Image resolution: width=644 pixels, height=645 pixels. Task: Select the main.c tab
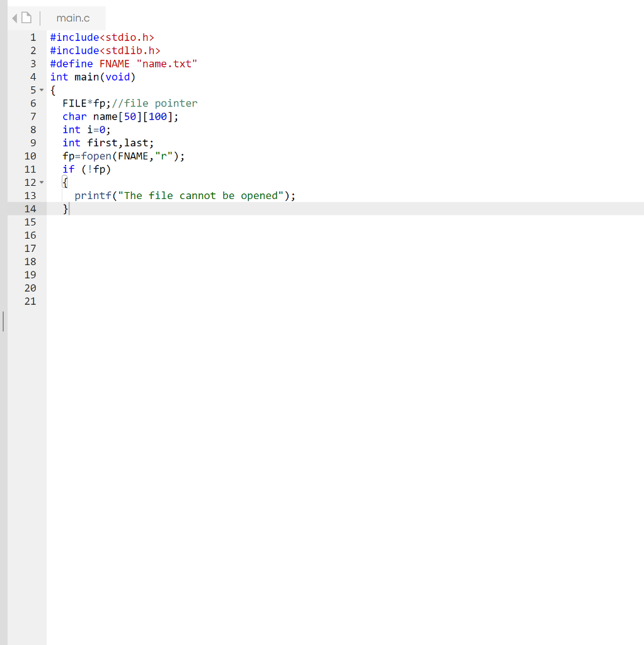tap(73, 18)
